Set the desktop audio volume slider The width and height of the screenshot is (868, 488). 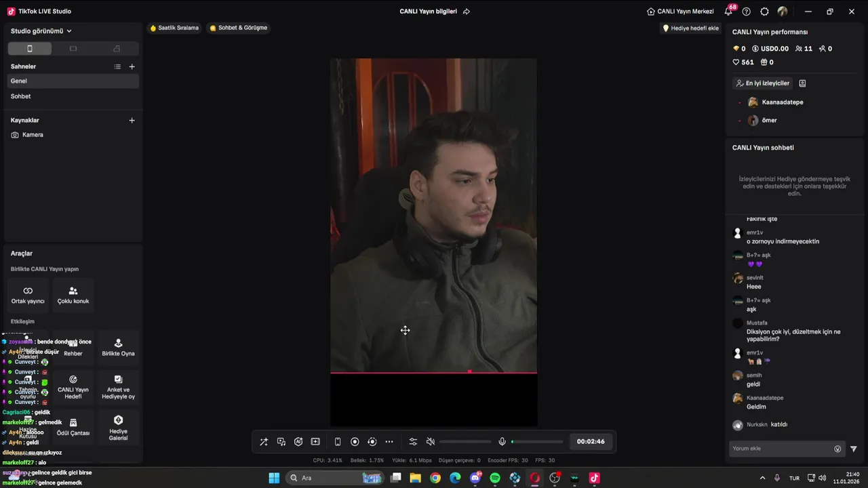pyautogui.click(x=465, y=442)
